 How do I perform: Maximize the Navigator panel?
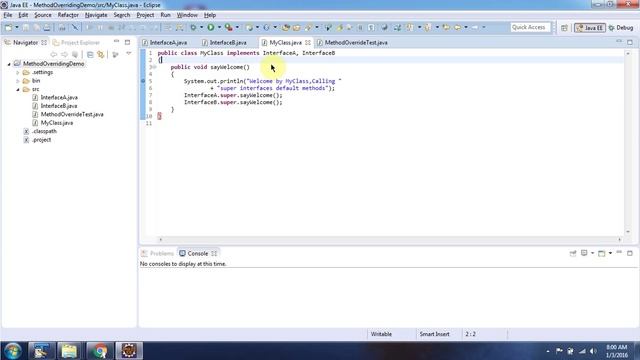(127, 42)
